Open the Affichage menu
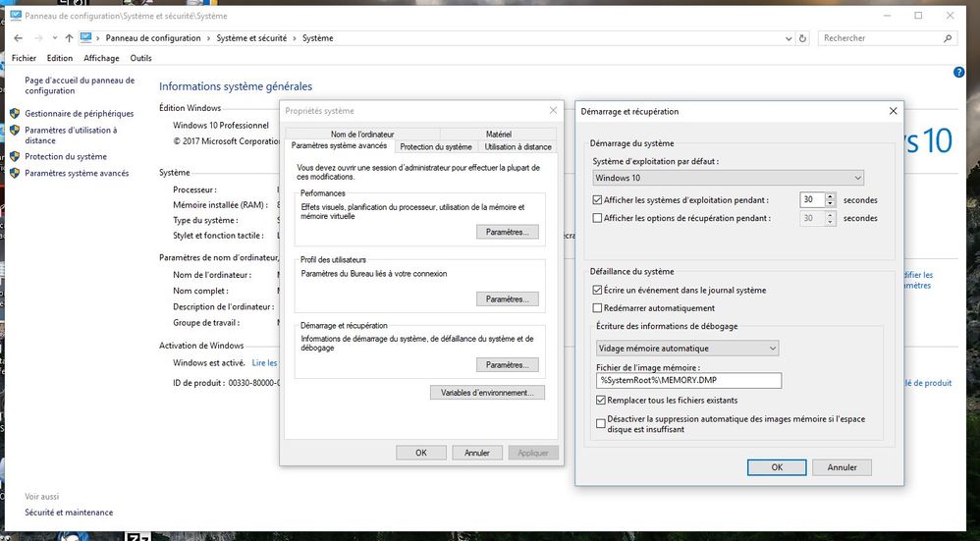 pos(101,58)
